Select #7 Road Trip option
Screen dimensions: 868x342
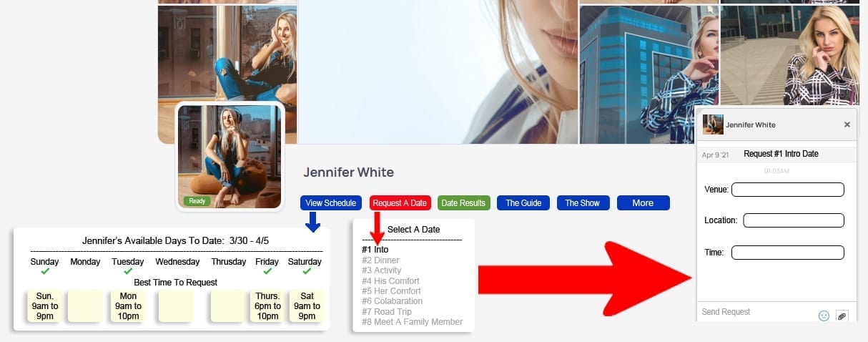(x=387, y=312)
